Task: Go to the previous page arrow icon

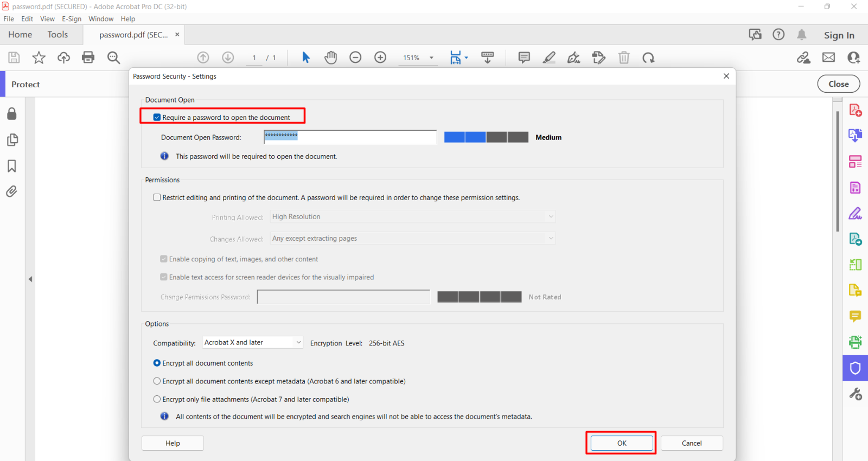Action: click(203, 57)
